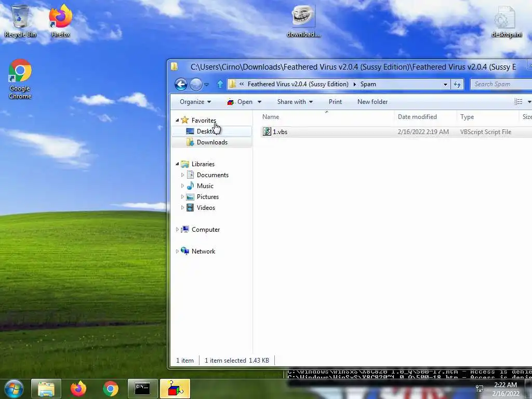Click the VBScript Script File type cell
Image resolution: width=532 pixels, height=399 pixels.
point(486,131)
